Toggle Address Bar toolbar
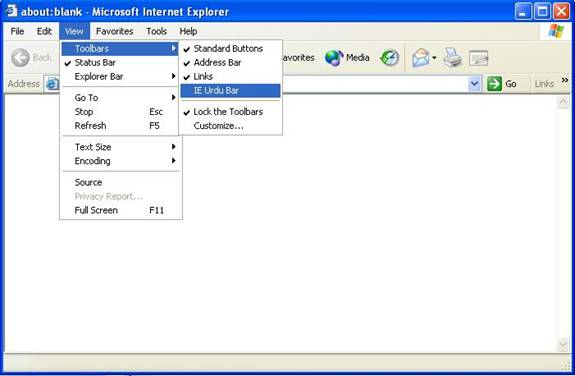 230,62
